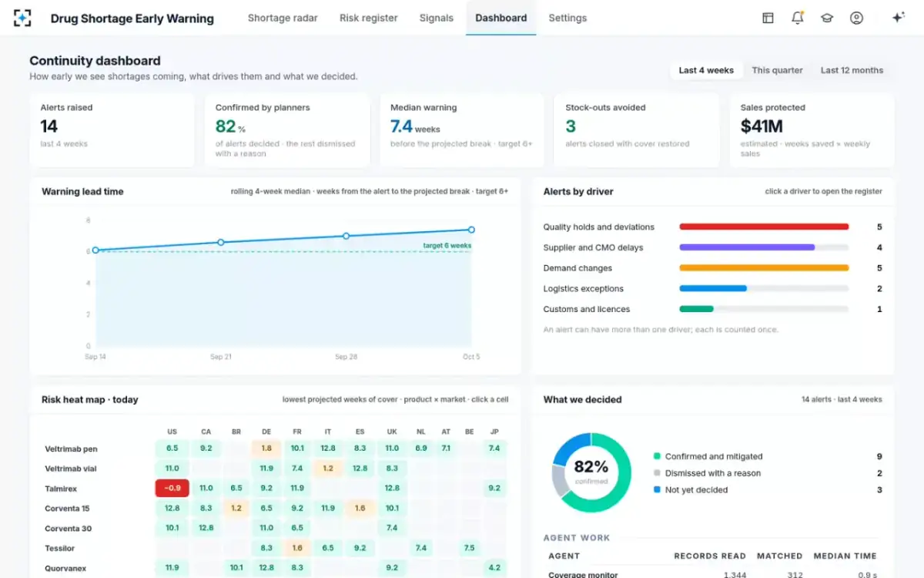The image size is (924, 578).
Task: Open the 1.8 cell for Veltrimab pen DE
Action: 266,448
